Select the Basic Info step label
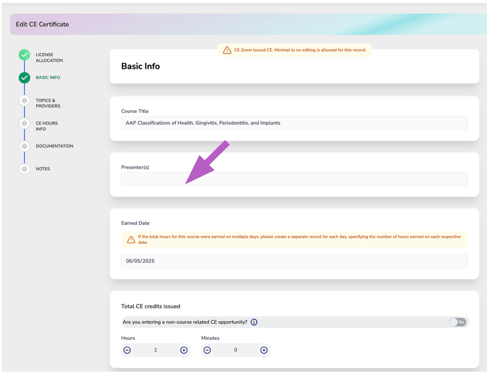 tap(48, 77)
